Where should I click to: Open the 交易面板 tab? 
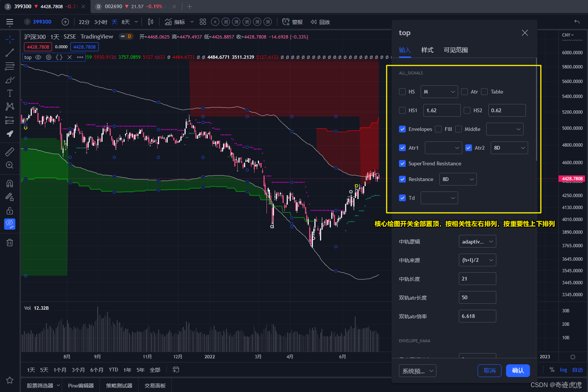coord(155,386)
